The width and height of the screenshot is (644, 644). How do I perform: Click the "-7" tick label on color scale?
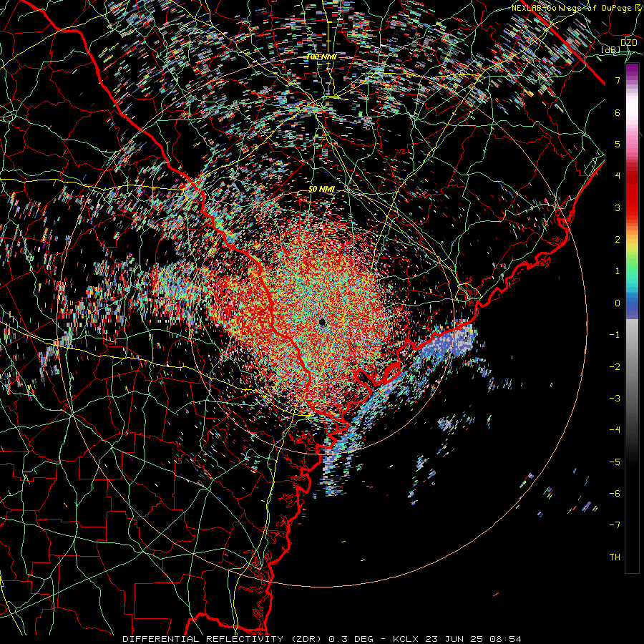point(615,525)
